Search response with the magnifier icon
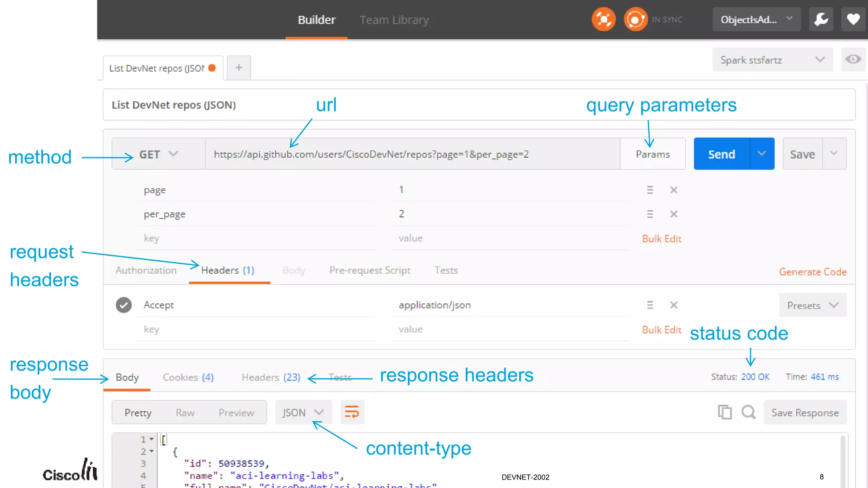Screen dimensions: 868x488 [x=748, y=412]
